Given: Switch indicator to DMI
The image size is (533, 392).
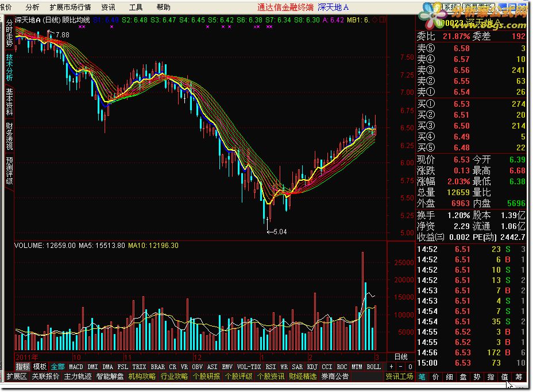Looking at the screenshot, I should coord(92,367).
